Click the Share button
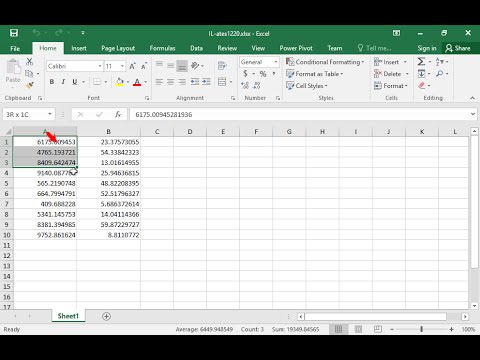Image resolution: width=480 pixels, height=360 pixels. pyautogui.click(x=458, y=48)
